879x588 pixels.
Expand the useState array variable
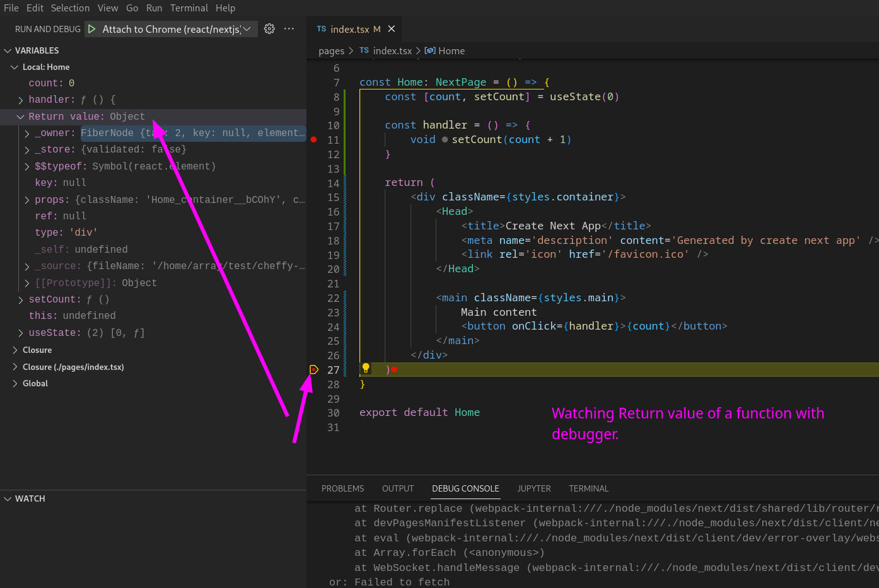[21, 333]
